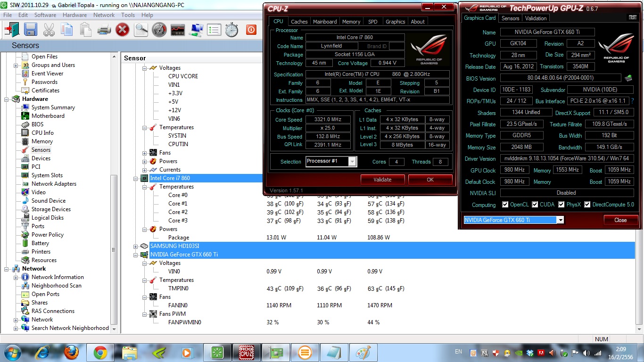
Task: Click the OK button in CPU-Z
Action: (430, 180)
